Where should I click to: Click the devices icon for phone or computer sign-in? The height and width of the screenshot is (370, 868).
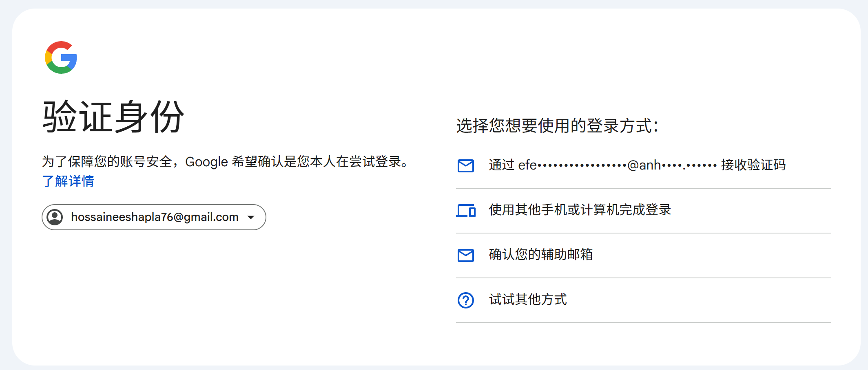pyautogui.click(x=465, y=211)
